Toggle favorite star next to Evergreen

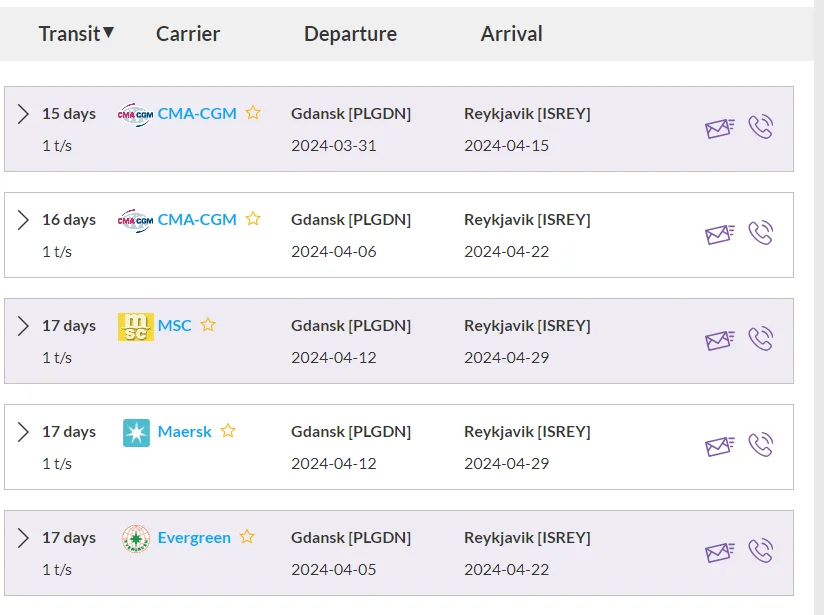pos(247,537)
